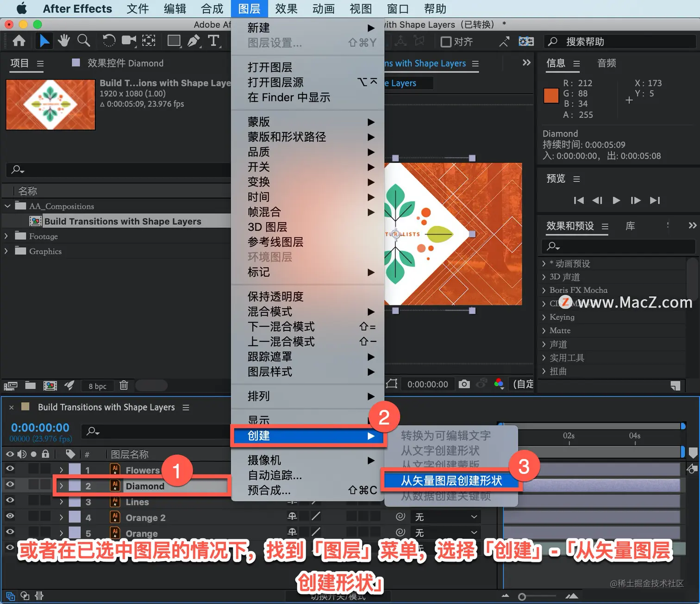Hide the Diamond layer with eye icon
The width and height of the screenshot is (700, 604).
(10, 485)
